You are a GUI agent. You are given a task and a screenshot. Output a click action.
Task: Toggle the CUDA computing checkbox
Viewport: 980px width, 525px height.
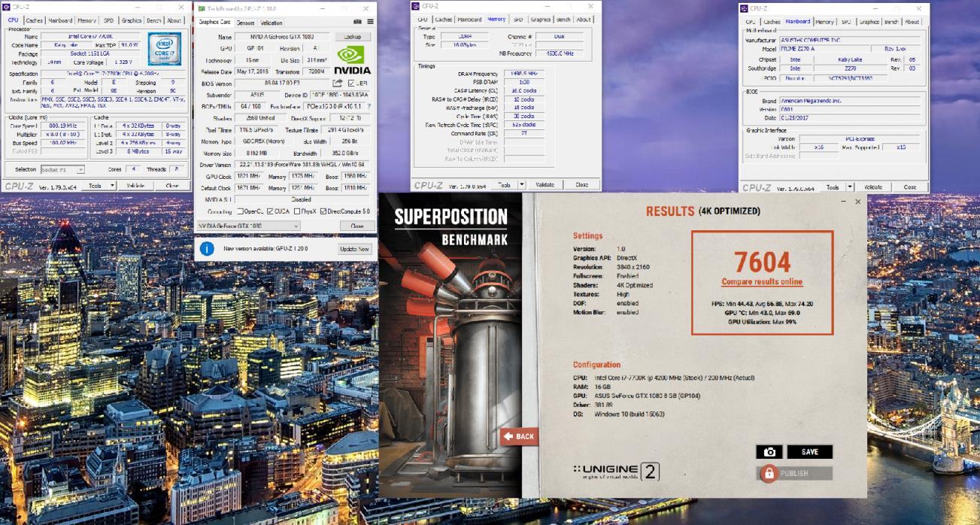[270, 211]
